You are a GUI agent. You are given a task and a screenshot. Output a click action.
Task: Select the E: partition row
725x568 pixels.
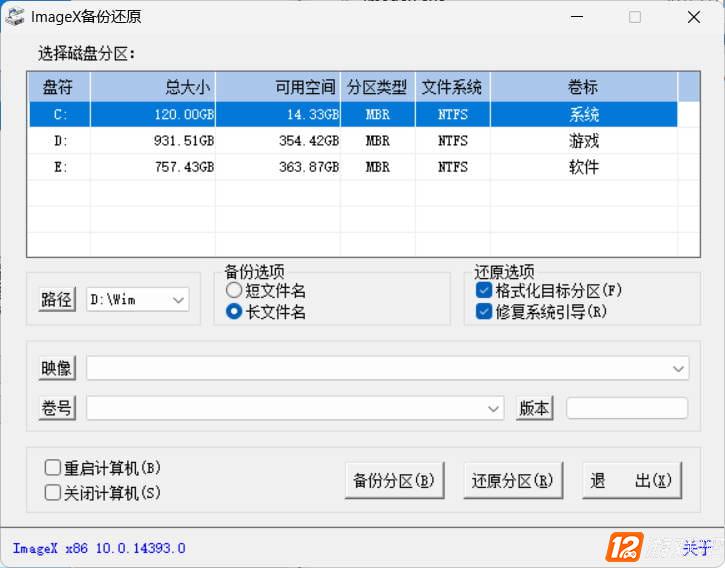click(x=353, y=167)
